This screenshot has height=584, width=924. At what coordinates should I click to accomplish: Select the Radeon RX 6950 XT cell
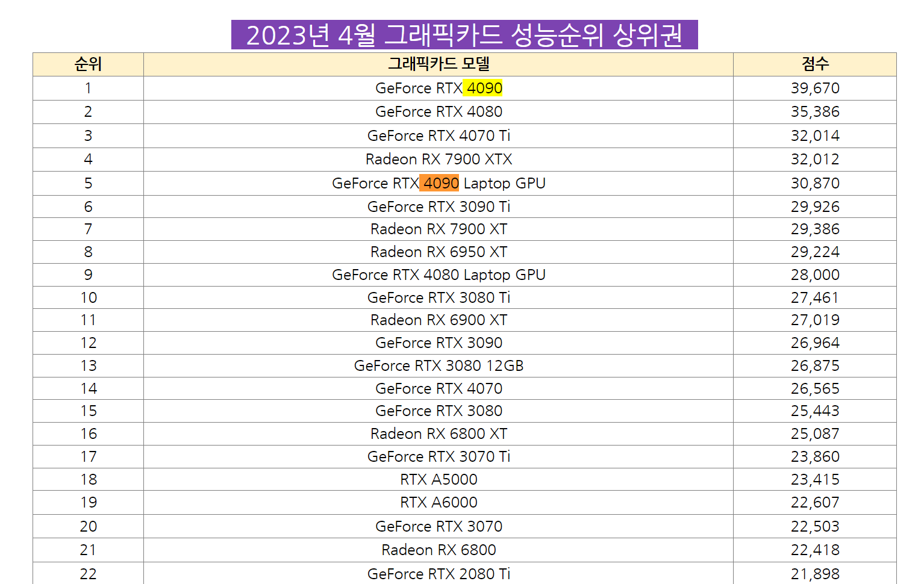pyautogui.click(x=439, y=252)
